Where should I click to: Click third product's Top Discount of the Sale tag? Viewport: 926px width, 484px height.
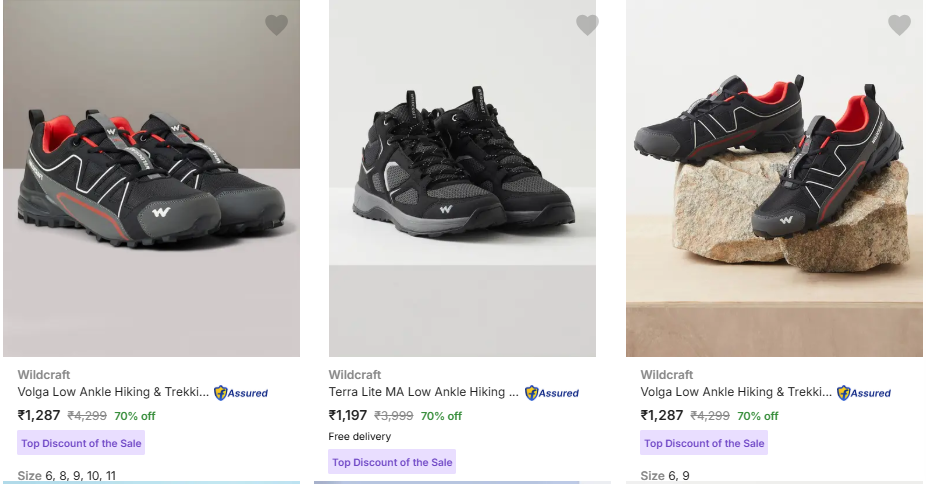(x=704, y=443)
